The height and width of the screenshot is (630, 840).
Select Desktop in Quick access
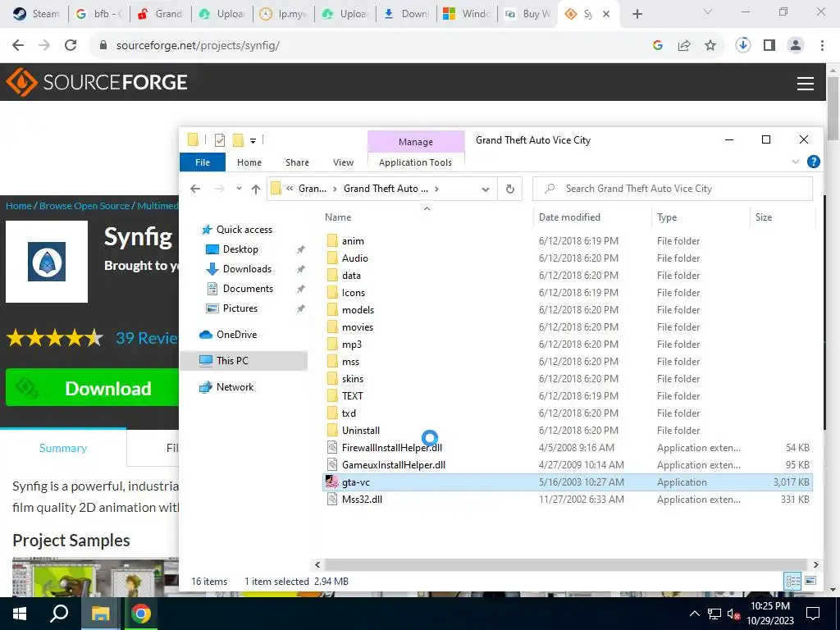point(240,249)
